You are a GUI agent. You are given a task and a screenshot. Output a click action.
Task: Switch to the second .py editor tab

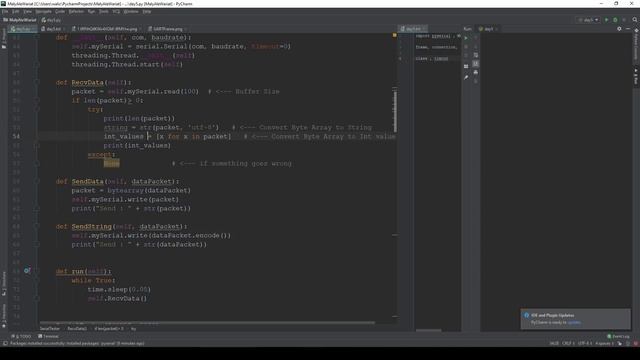pyautogui.click(x=53, y=29)
